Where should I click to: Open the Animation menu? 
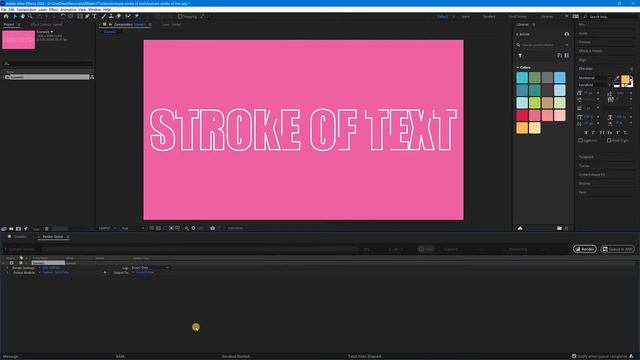point(68,9)
